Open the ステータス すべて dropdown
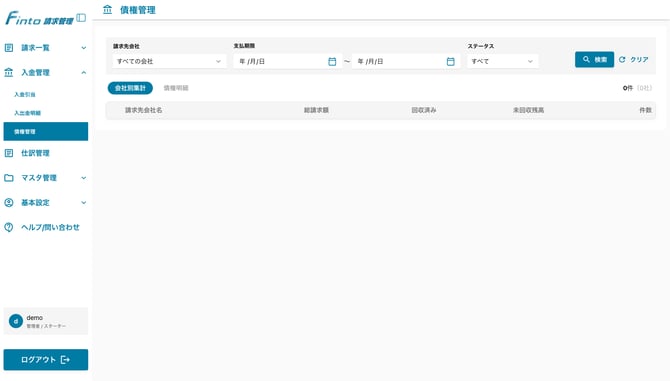The width and height of the screenshot is (670, 381). tap(502, 62)
